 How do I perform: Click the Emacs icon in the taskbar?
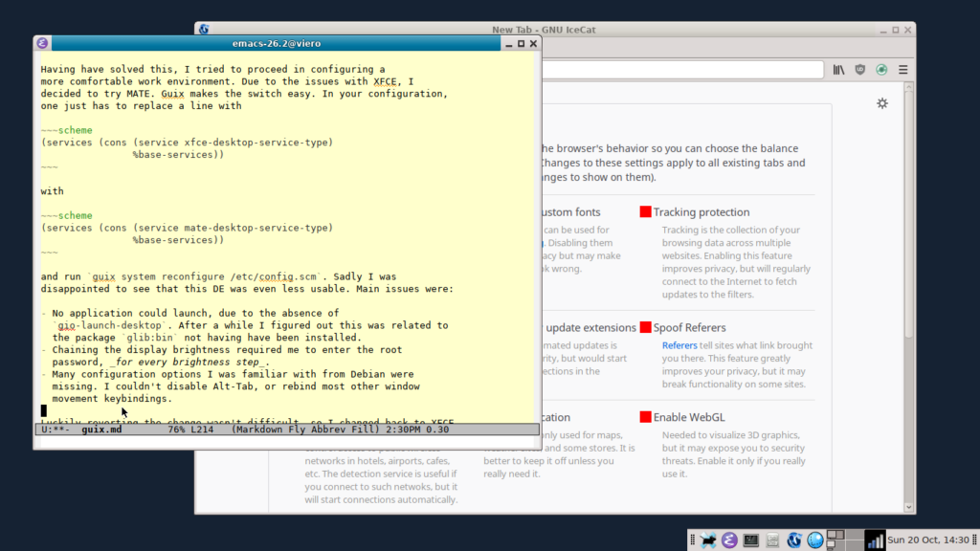tap(729, 540)
